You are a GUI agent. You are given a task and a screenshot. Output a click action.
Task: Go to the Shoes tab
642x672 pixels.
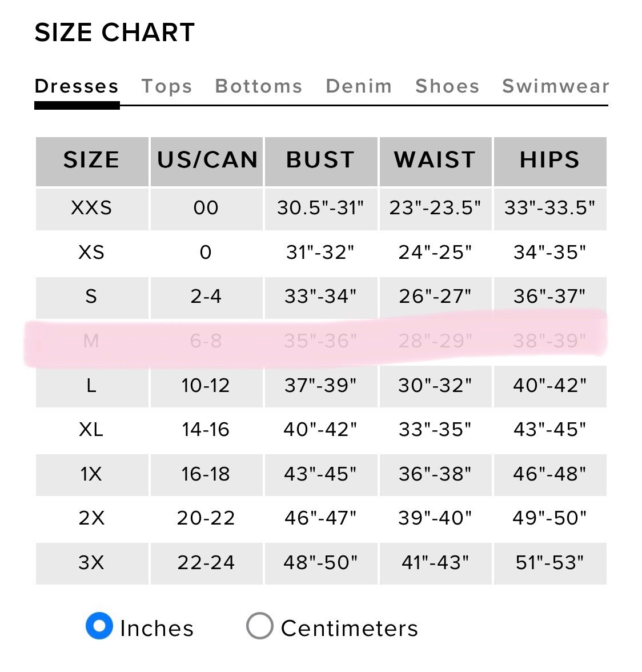(x=447, y=86)
